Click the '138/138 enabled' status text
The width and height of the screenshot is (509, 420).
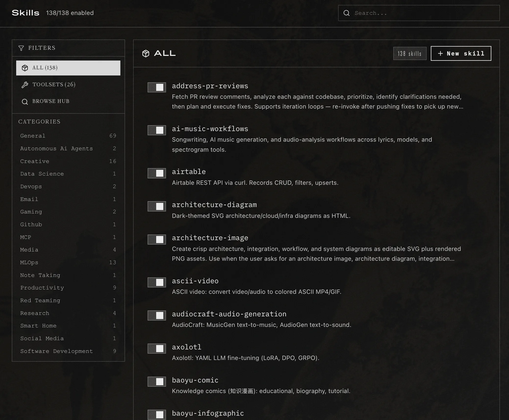(70, 13)
